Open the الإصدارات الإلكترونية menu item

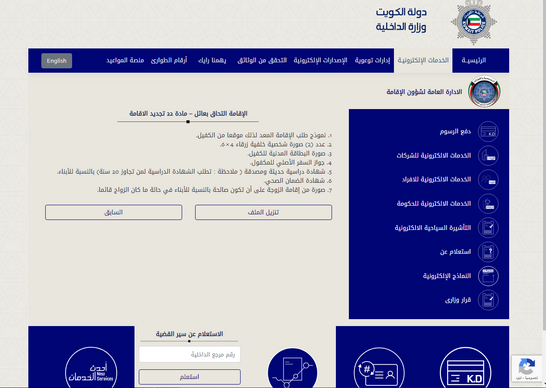320,60
